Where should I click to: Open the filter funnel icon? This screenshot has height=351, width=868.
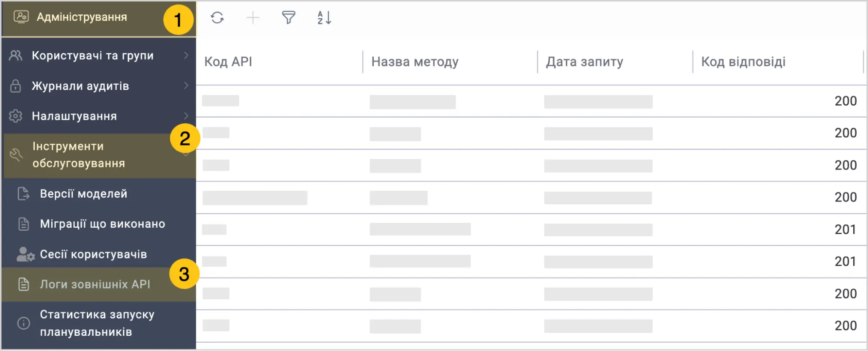[x=288, y=18]
